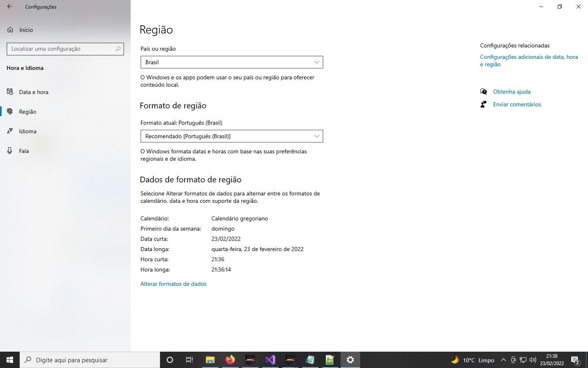Viewport: 588px width, 368px height.
Task: Click the Enviar comentários person icon
Action: click(483, 104)
